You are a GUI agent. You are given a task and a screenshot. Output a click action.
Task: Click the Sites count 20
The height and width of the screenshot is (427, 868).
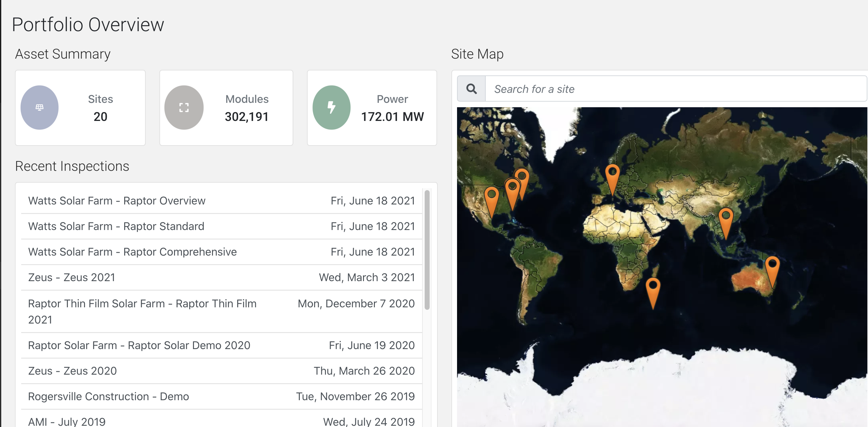click(x=101, y=117)
